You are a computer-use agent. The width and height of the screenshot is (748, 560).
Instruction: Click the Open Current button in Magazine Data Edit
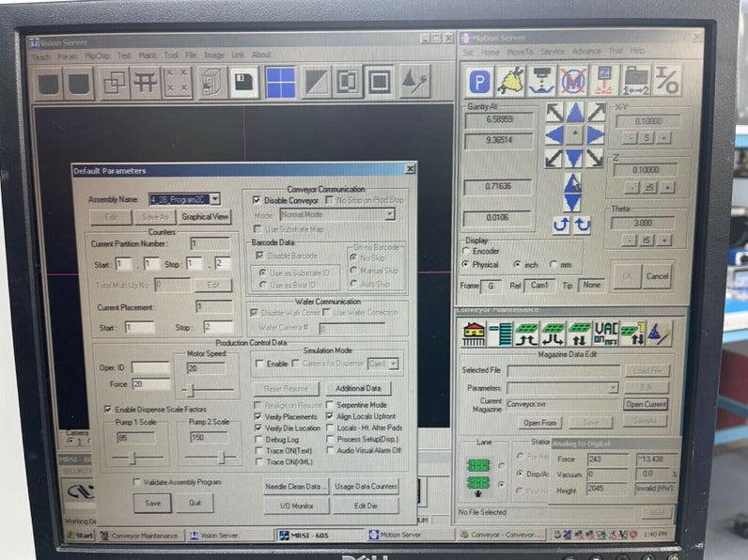tap(646, 404)
